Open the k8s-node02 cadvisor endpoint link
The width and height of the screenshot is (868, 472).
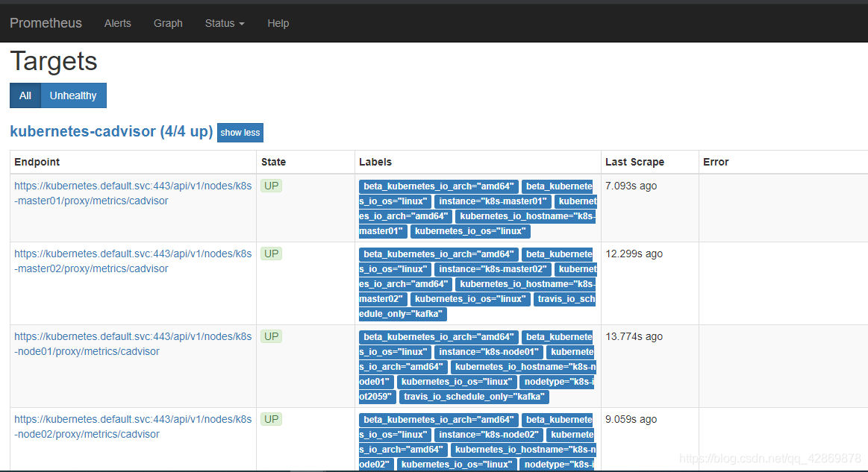pyautogui.click(x=133, y=427)
